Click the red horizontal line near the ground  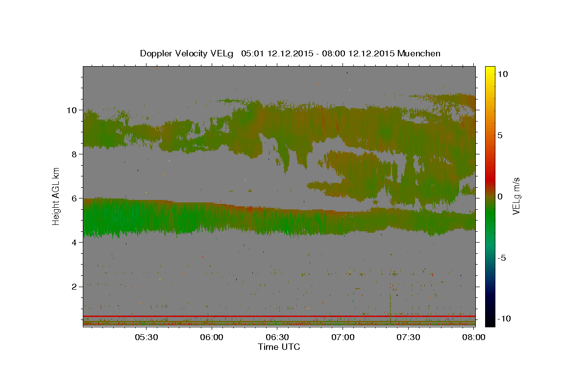(279, 316)
